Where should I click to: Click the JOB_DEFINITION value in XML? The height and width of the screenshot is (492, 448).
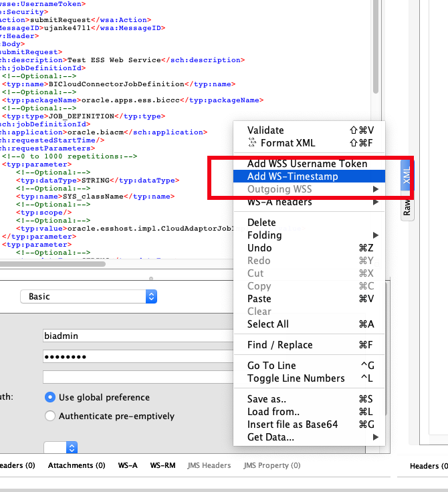coord(82,116)
